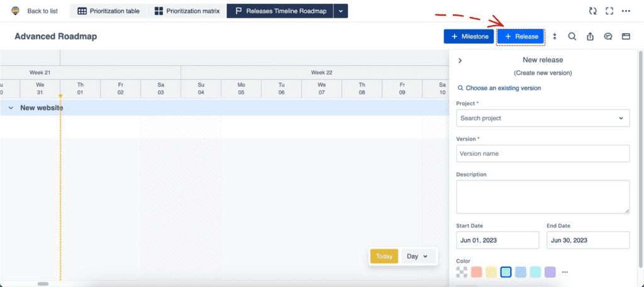
Task: Click the Advanced Roadmap title
Action: coord(56,36)
